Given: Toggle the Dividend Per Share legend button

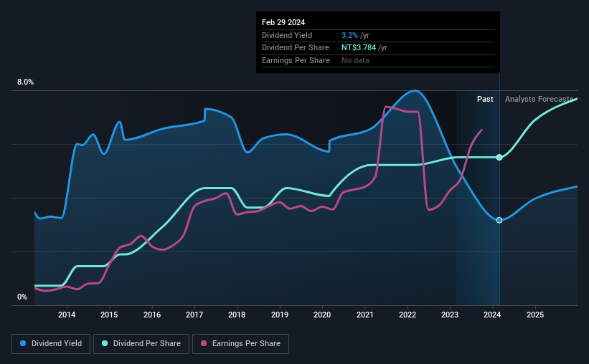Looking at the screenshot, I should pos(141,344).
